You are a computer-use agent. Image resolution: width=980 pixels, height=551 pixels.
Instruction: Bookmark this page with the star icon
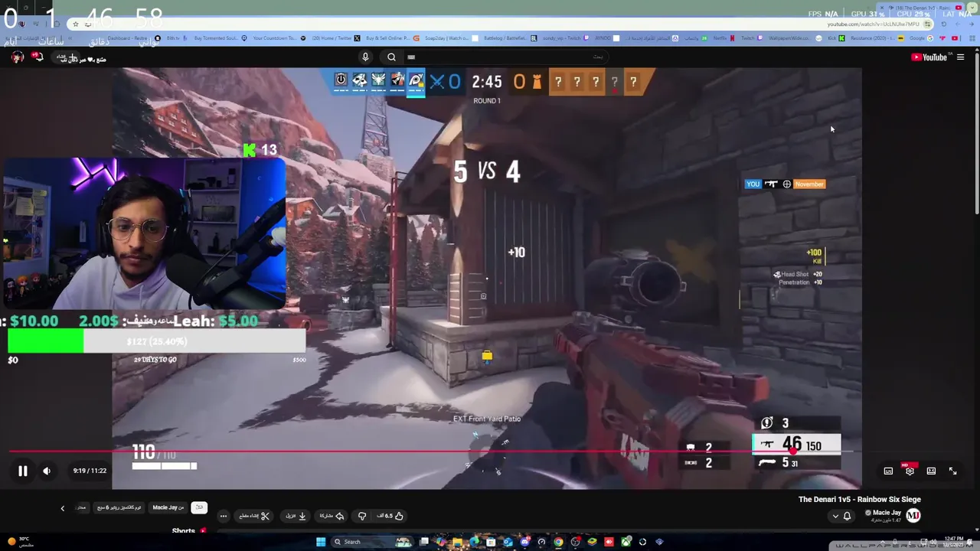[75, 24]
